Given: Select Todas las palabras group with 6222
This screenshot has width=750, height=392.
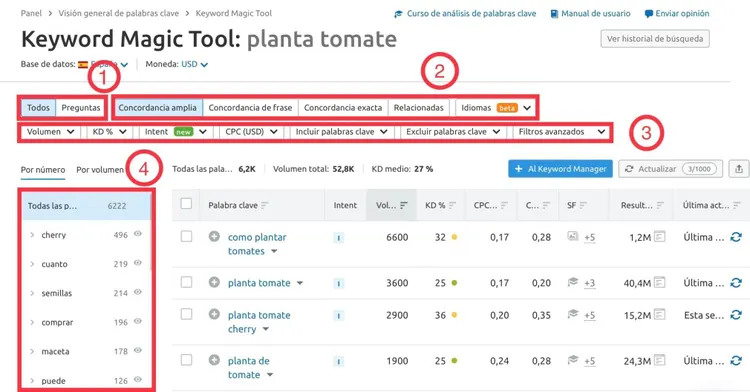Looking at the screenshot, I should 86,206.
